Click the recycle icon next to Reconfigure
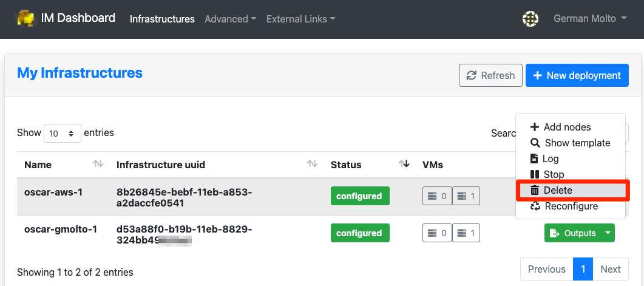Image resolution: width=644 pixels, height=286 pixels. click(535, 206)
